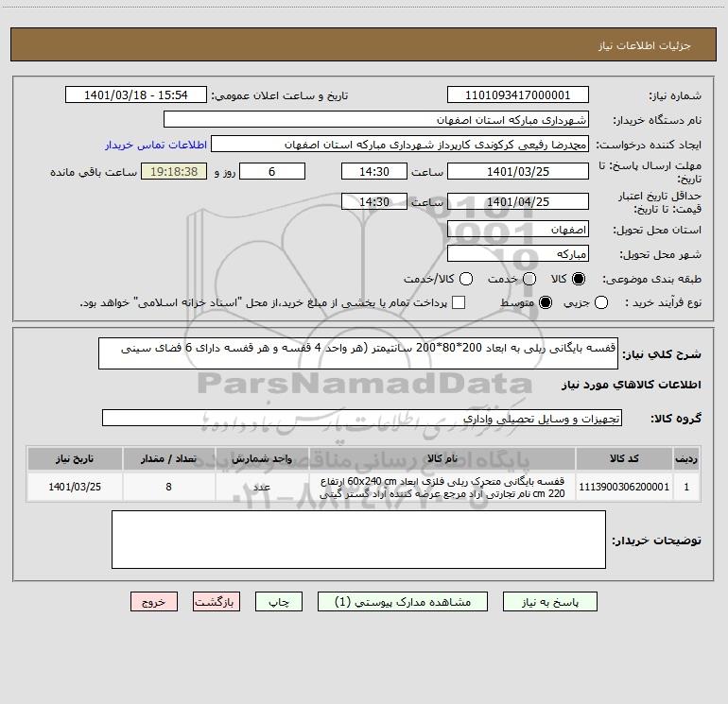
Task: Open مشاهده مدارک پیوستی (1) button
Action: click(403, 601)
